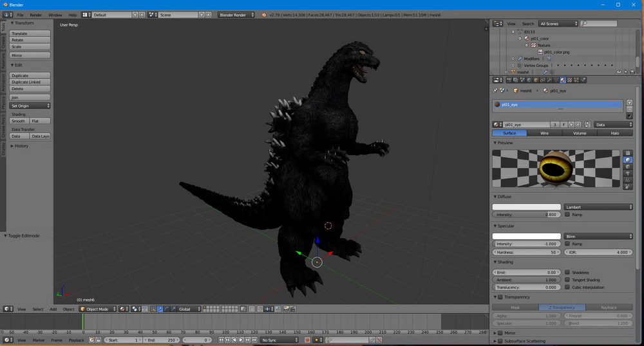Image resolution: width=644 pixels, height=346 pixels.
Task: Click the Diffuse color swatch
Action: [x=527, y=207]
